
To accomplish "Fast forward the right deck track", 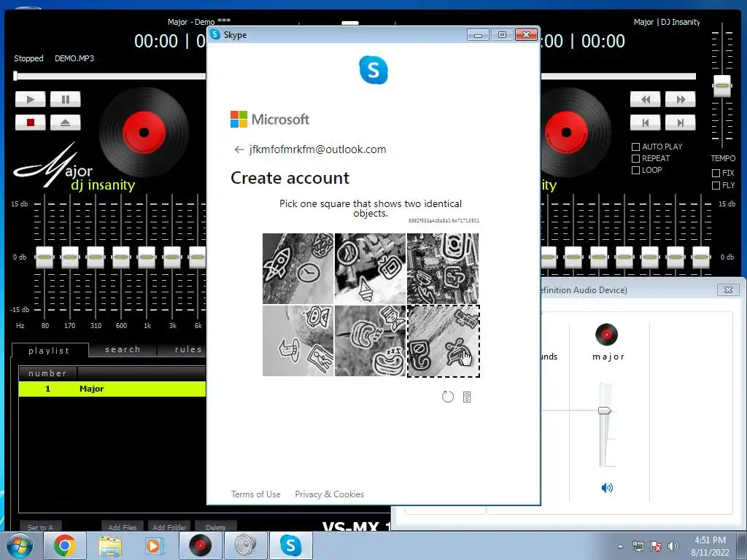I will coord(681,99).
